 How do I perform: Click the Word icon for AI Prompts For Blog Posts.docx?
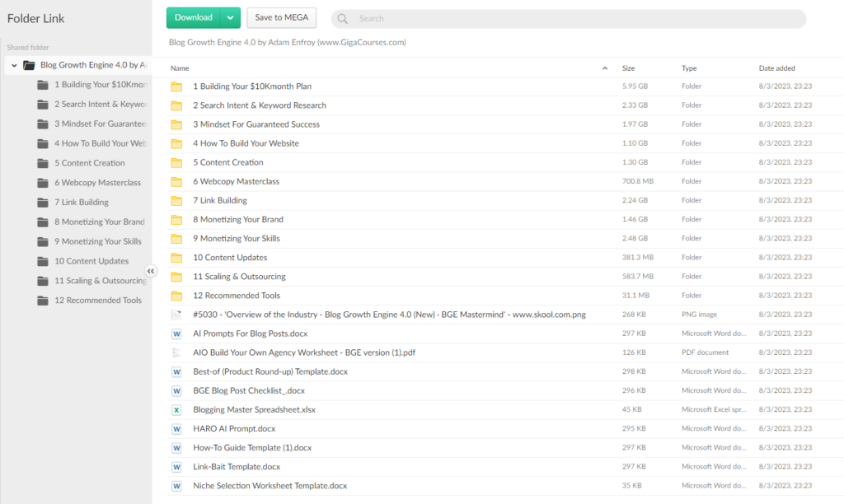pyautogui.click(x=176, y=334)
